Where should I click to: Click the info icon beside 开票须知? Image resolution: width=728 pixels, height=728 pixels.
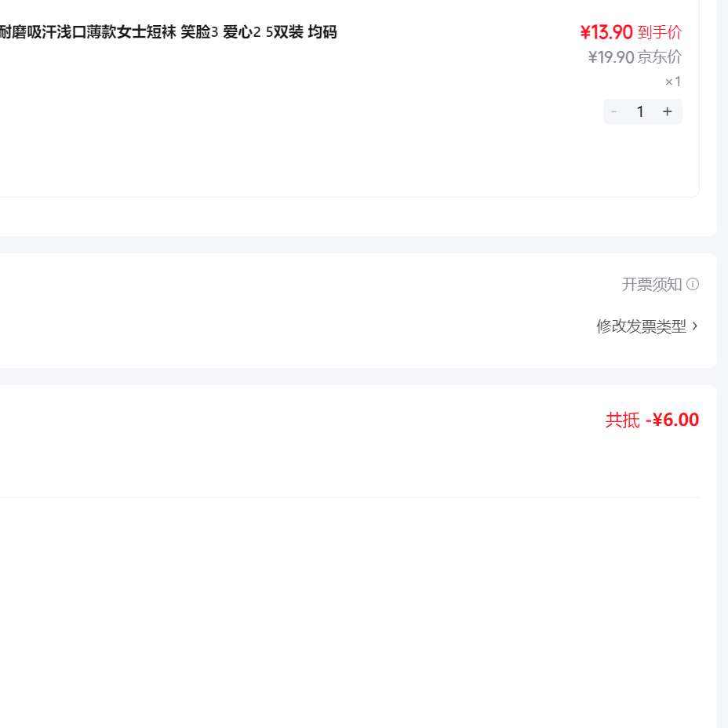tap(693, 284)
